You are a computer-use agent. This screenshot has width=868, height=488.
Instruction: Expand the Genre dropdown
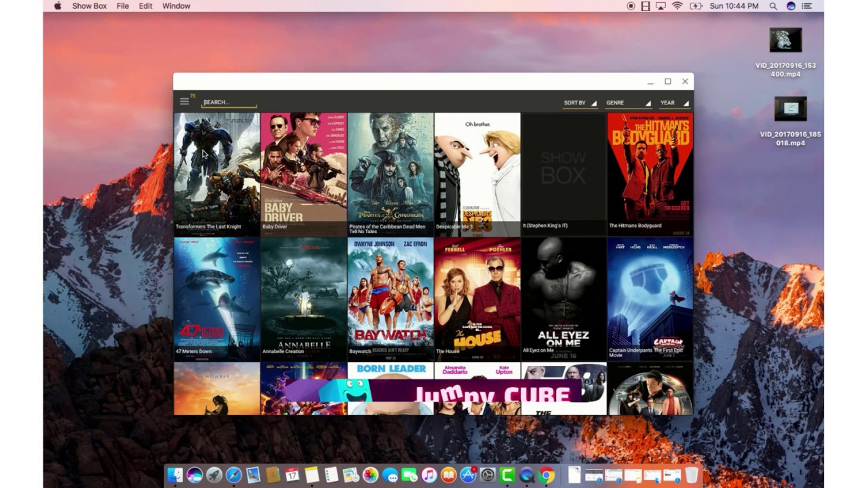(628, 103)
